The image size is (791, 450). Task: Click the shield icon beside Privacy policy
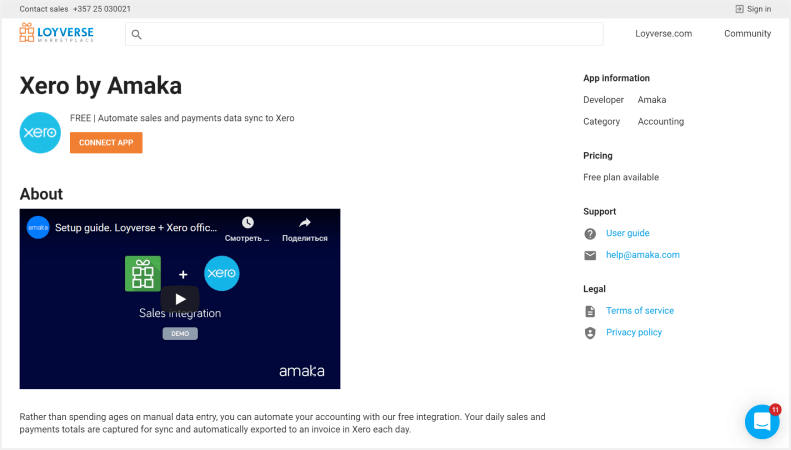[x=590, y=333]
